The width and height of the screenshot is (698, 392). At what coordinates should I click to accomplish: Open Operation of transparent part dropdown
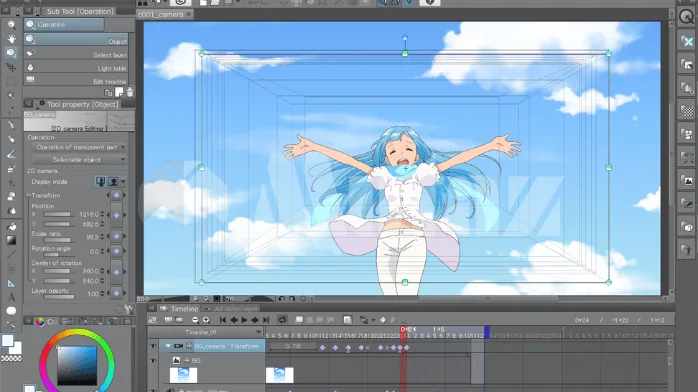79,147
